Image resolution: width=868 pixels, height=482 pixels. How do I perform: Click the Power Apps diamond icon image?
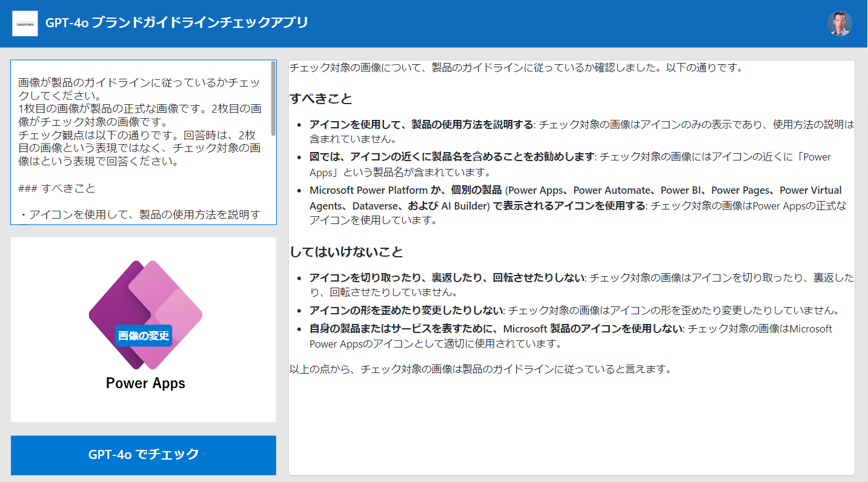tap(145, 314)
